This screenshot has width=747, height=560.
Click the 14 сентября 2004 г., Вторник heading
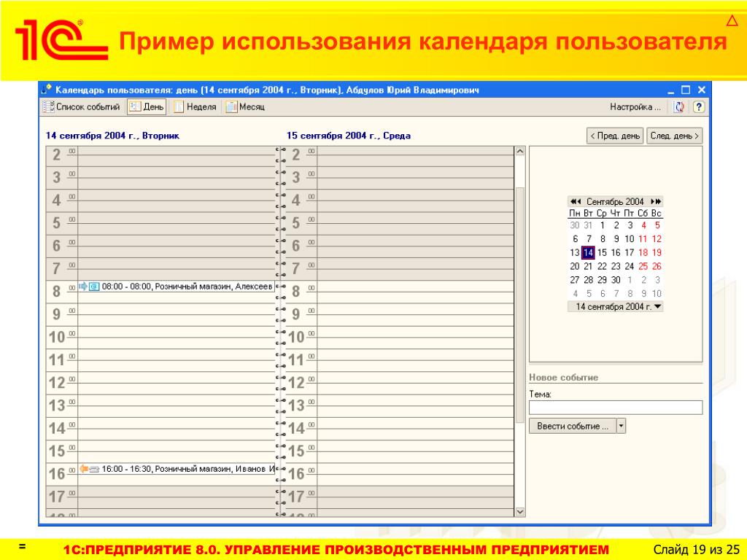(112, 136)
